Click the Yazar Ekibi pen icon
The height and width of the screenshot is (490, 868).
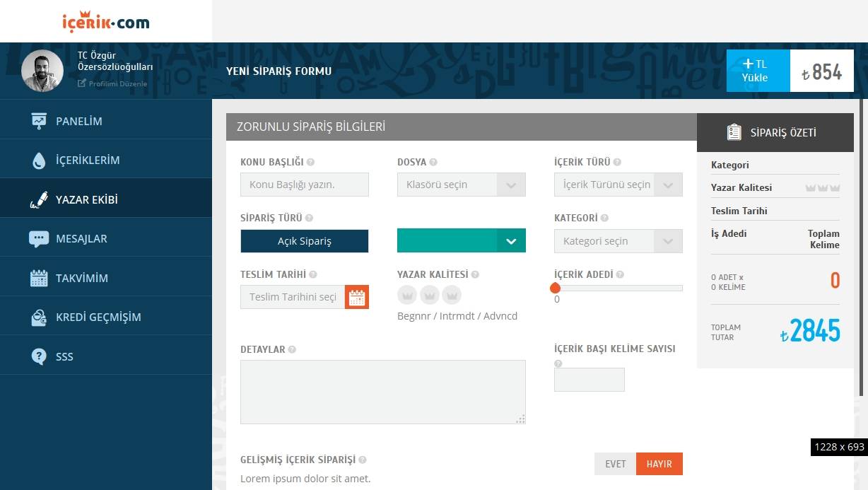39,198
